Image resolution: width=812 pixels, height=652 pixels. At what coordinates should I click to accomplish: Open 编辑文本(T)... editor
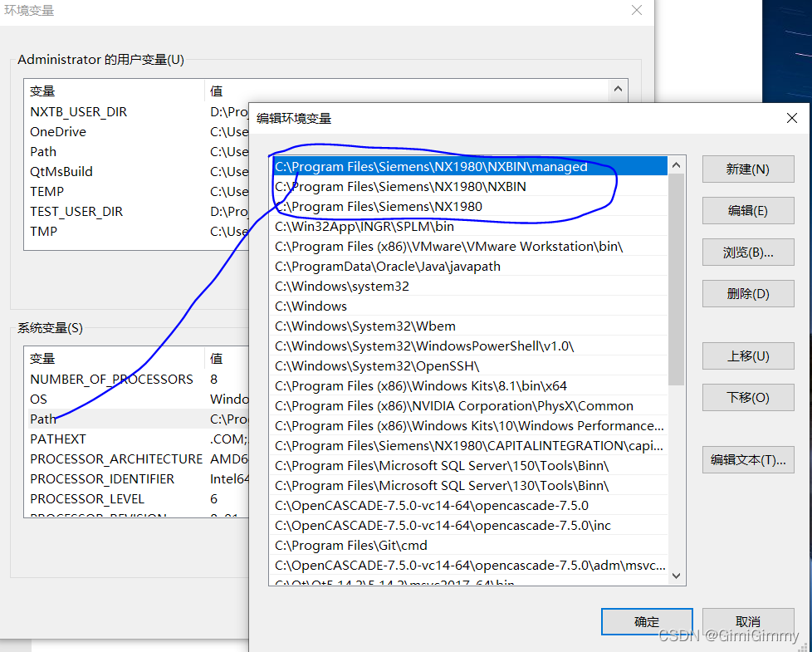748,459
